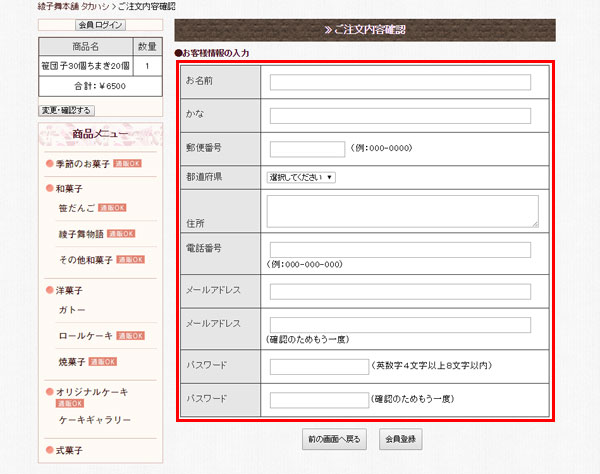
Task: Click 通販OK badge beside 綾子舞物語
Action: pos(121,234)
